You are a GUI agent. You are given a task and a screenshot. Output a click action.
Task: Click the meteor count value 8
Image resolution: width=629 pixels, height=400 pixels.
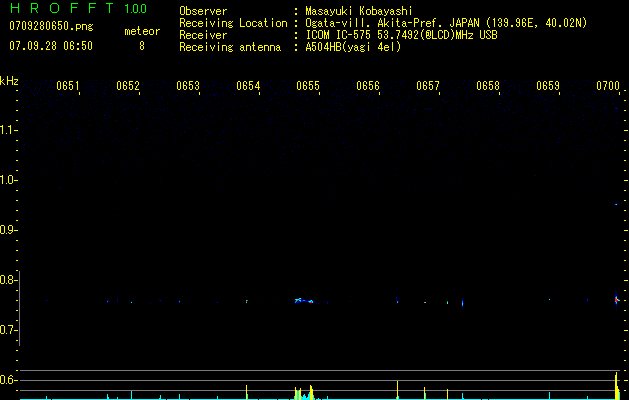pyautogui.click(x=142, y=46)
